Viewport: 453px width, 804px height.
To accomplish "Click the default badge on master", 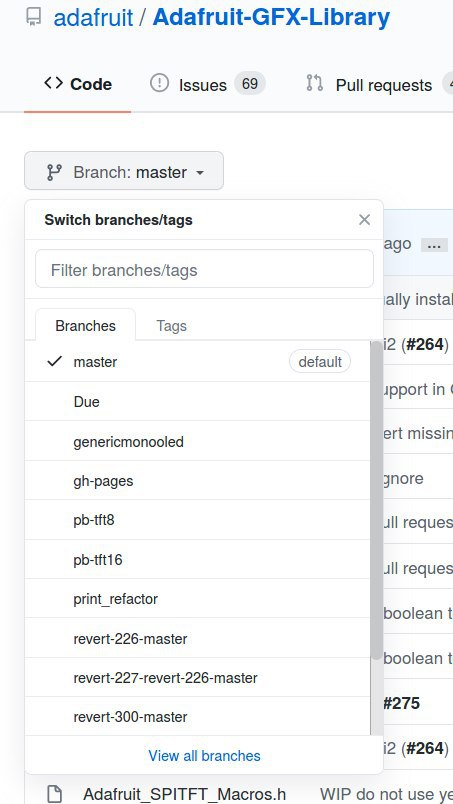I will 320,361.
